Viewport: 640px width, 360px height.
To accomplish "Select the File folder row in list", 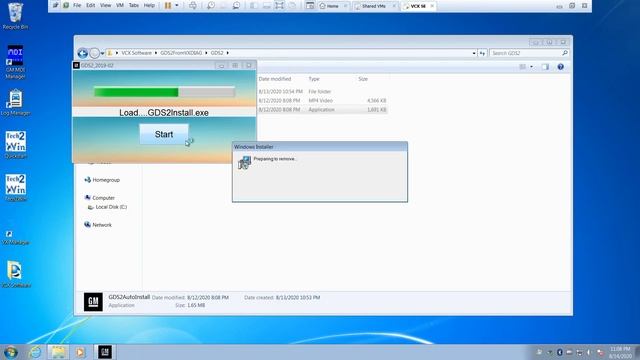I will pyautogui.click(x=322, y=91).
